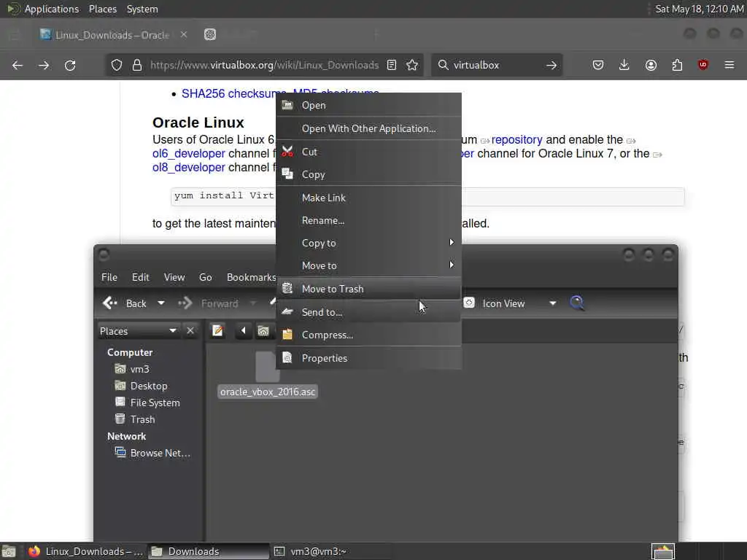Follow the ol8_developer link
Screen dimensions: 747x560
tap(189, 167)
